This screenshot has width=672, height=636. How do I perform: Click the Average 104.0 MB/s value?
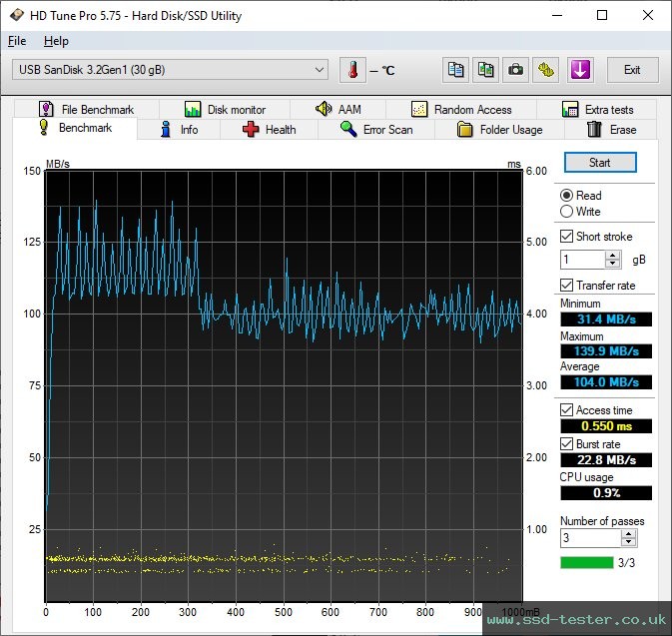pyautogui.click(x=606, y=382)
